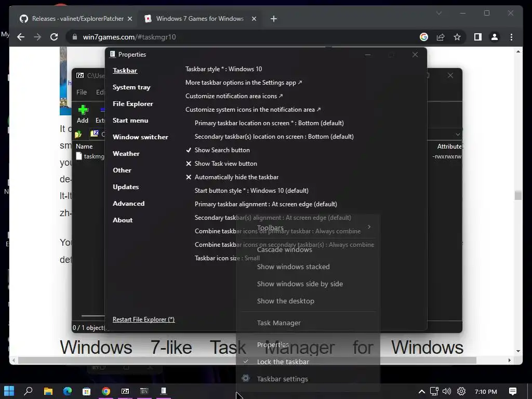Choose Show windows side by side
532x399 pixels.
click(308, 284)
